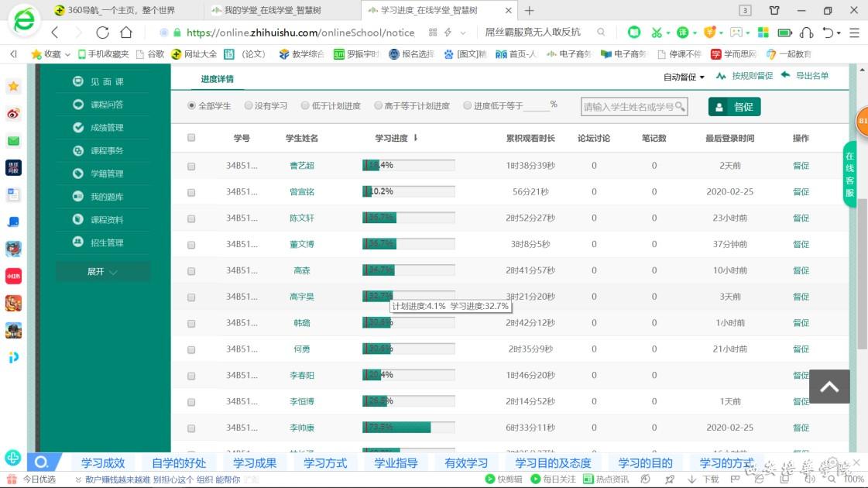The width and height of the screenshot is (868, 488).
Task: Click the student name search input field
Action: coord(627,107)
